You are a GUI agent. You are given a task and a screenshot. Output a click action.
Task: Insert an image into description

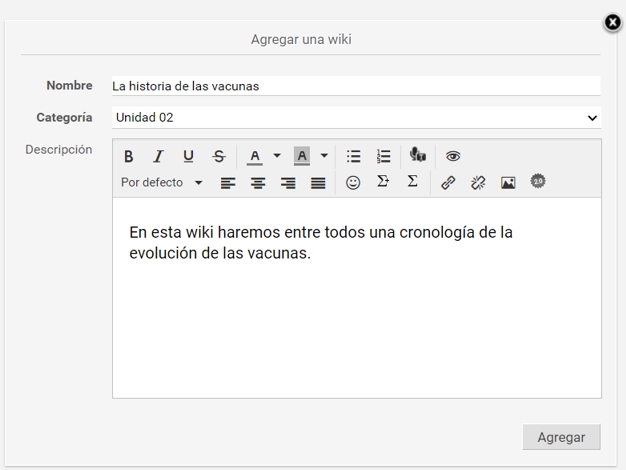[508, 183]
